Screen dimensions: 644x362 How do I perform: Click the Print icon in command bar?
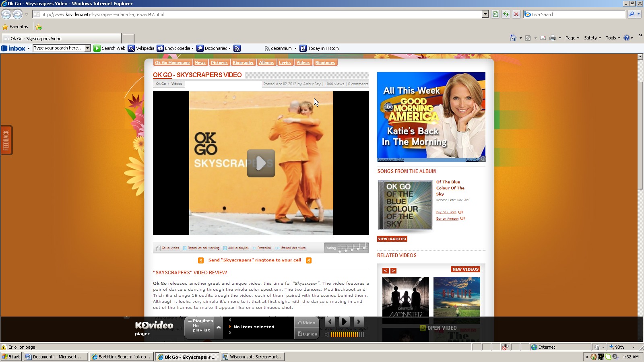point(553,38)
